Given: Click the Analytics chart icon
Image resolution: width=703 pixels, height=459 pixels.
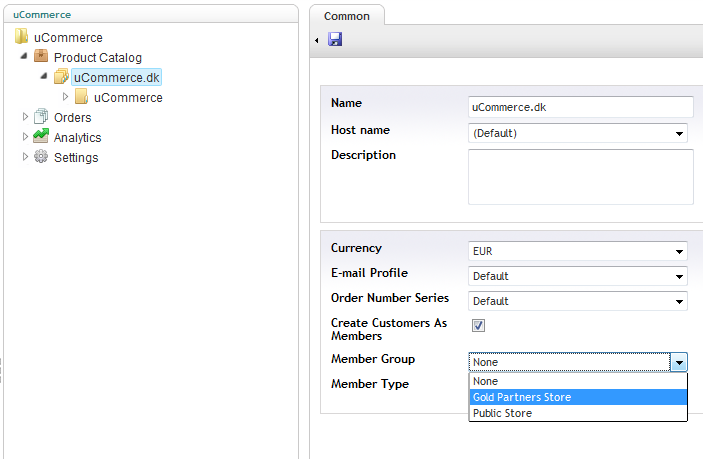Looking at the screenshot, I should (41, 136).
